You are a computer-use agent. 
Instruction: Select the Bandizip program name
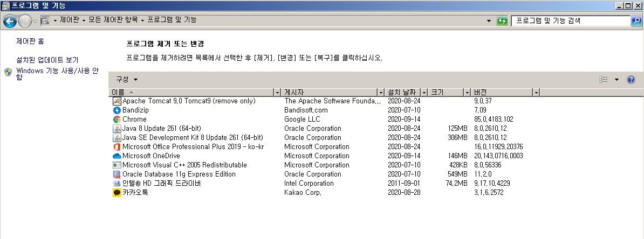coord(135,110)
